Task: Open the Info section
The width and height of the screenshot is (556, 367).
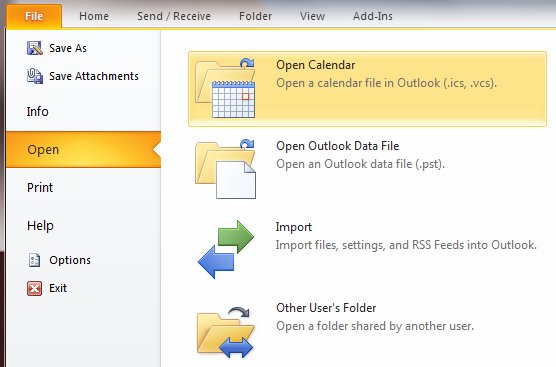Action: point(38,111)
